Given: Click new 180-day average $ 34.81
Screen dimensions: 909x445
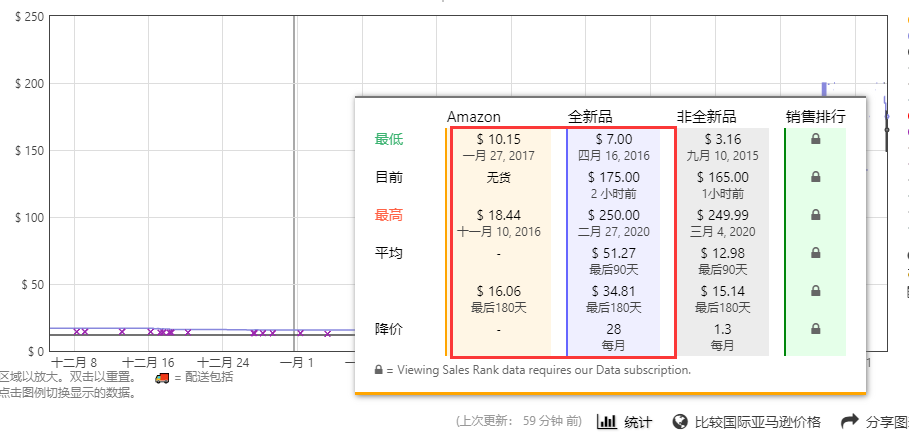Looking at the screenshot, I should [x=614, y=291].
